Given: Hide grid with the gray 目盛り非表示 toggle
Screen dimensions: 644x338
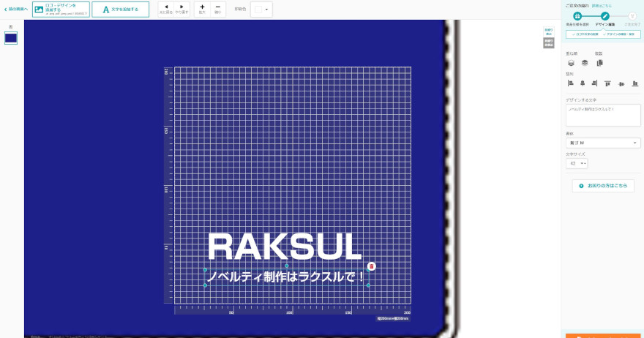Looking at the screenshot, I should pyautogui.click(x=549, y=42).
